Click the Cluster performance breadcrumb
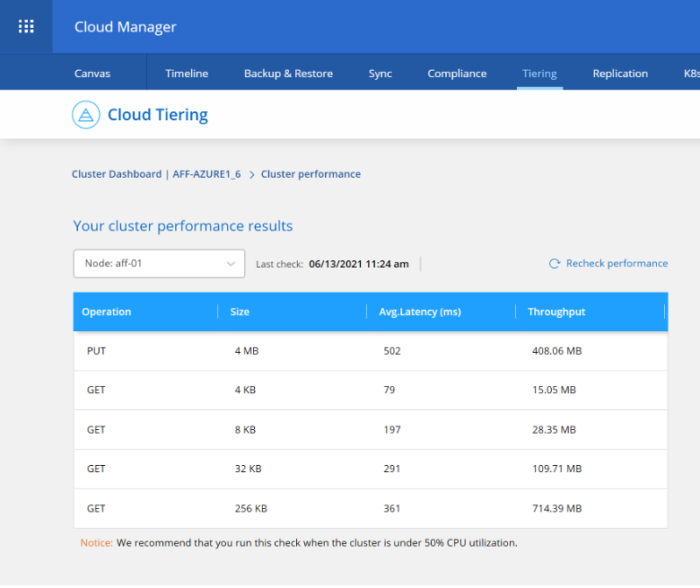The image size is (700, 588). 311,174
